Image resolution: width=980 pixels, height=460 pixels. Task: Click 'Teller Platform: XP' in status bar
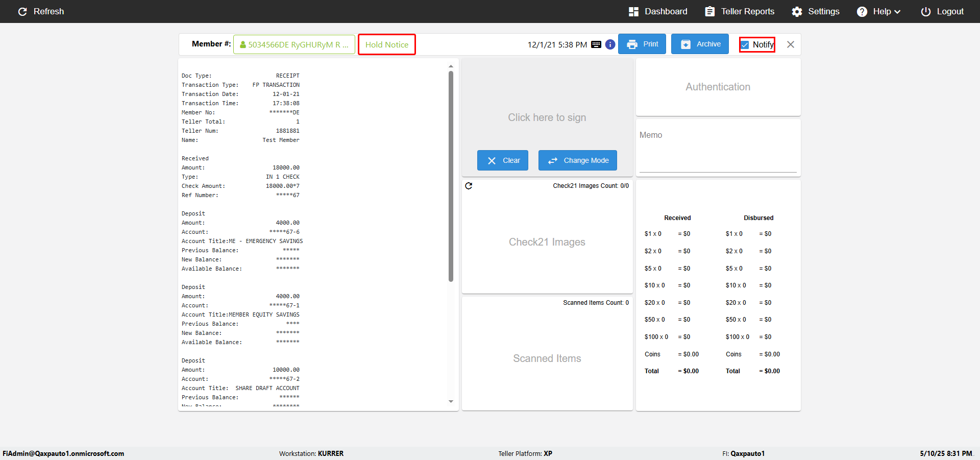point(525,453)
